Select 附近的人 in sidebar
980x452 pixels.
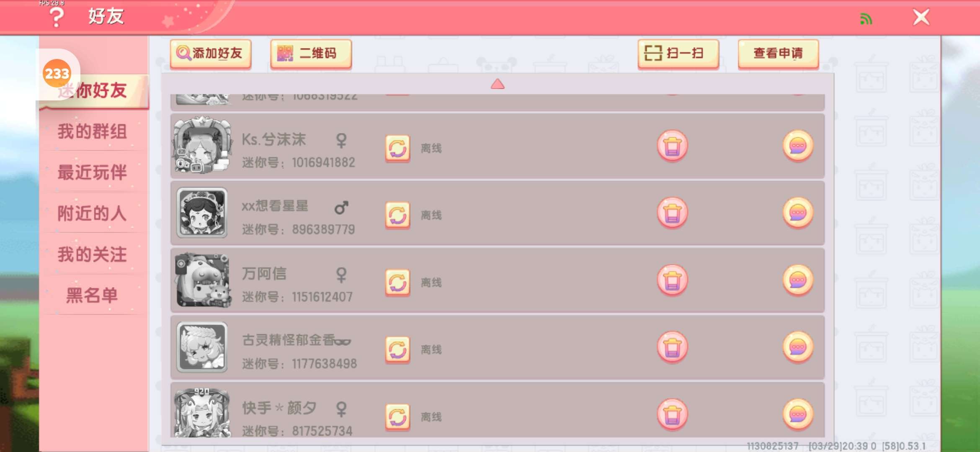(x=92, y=213)
